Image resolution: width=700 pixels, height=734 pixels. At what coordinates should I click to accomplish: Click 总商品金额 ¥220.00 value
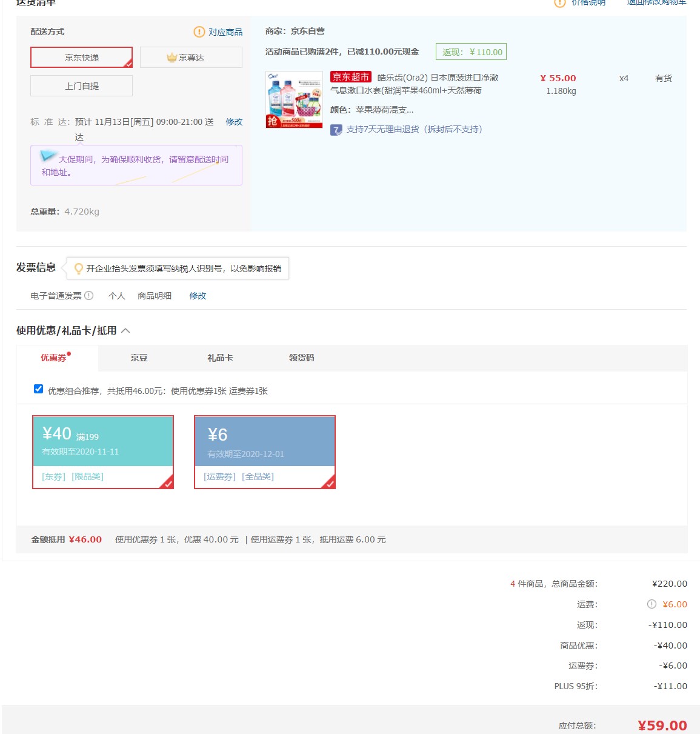click(669, 584)
